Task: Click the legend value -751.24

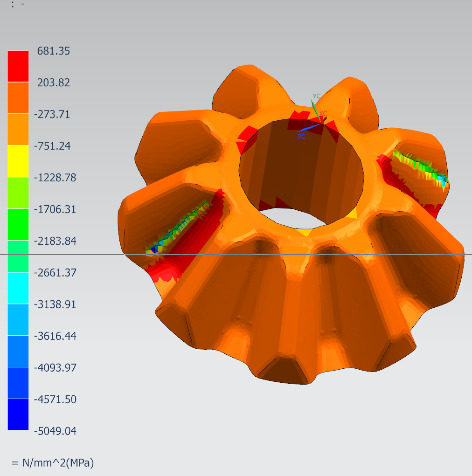Action: pos(52,146)
